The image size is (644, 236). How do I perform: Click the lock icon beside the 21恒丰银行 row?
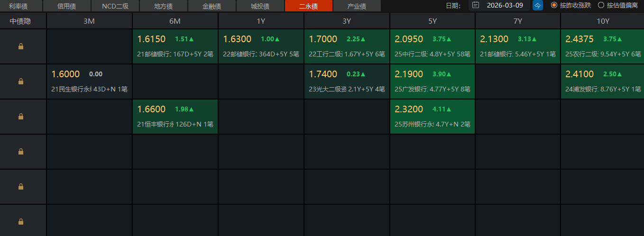pos(21,117)
